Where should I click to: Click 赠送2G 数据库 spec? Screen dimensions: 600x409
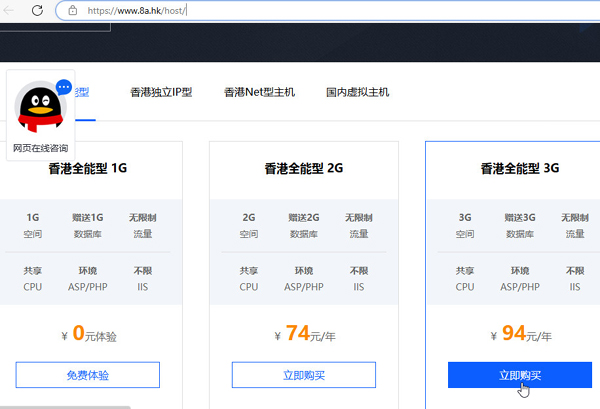click(304, 226)
